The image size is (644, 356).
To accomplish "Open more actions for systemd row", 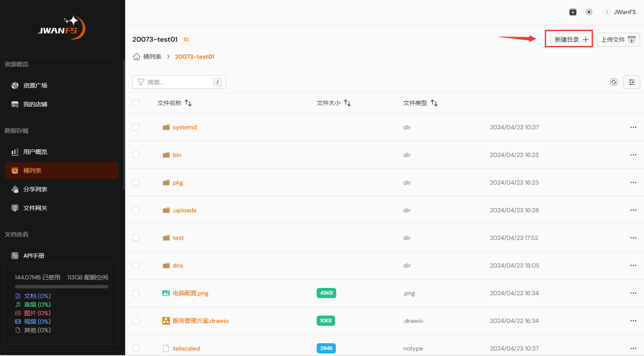I will (x=633, y=127).
